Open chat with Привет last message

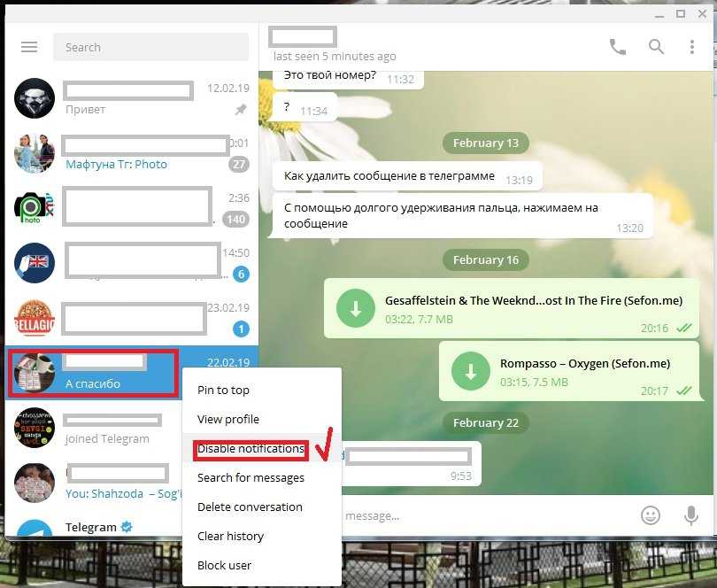(x=132, y=98)
